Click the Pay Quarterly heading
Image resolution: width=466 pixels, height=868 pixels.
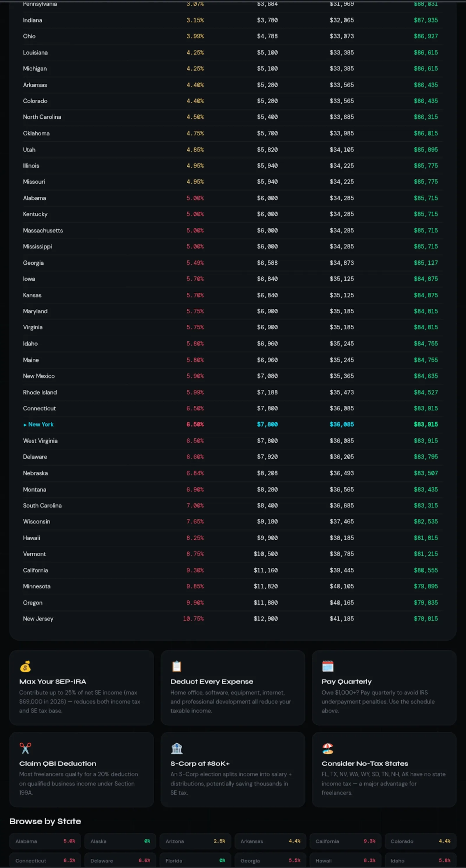click(347, 681)
